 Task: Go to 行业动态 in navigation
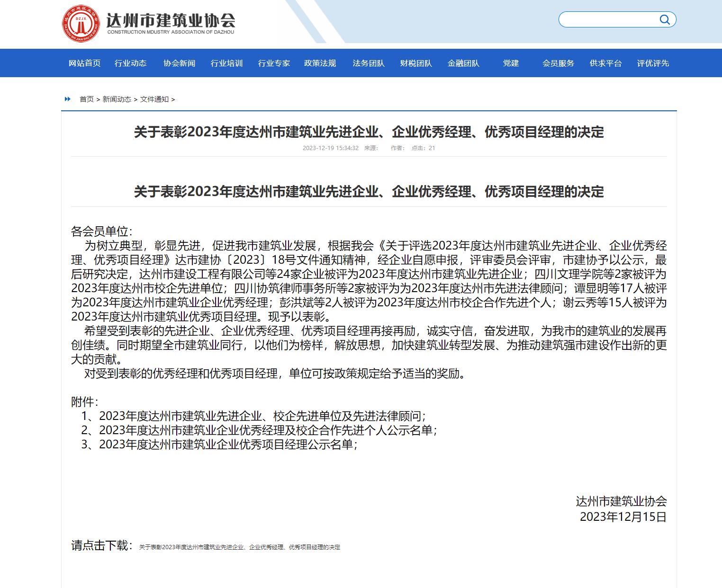[x=131, y=63]
